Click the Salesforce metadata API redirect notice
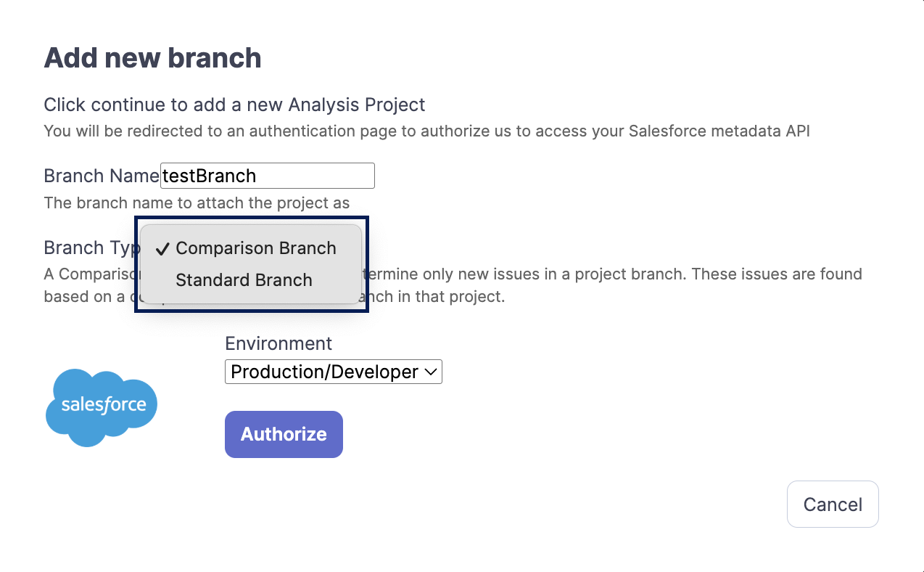The width and height of the screenshot is (924, 572). coord(426,131)
